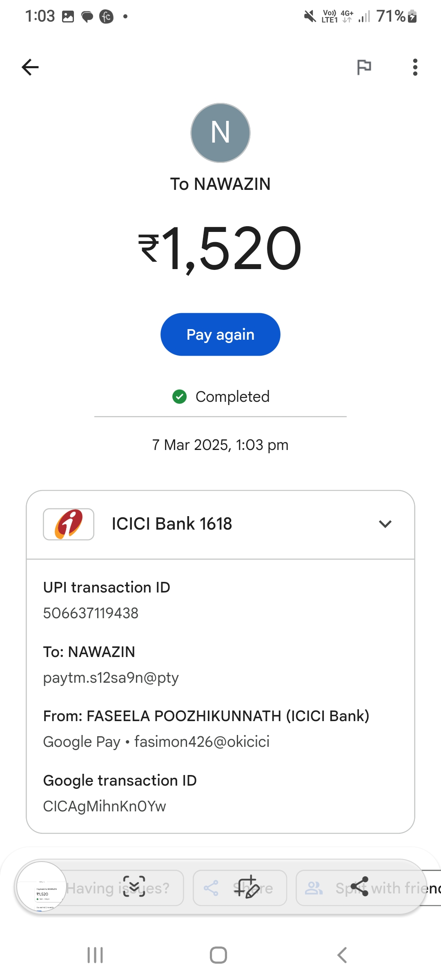The width and height of the screenshot is (441, 980).
Task: Tap the Google transaction ID value
Action: (105, 806)
